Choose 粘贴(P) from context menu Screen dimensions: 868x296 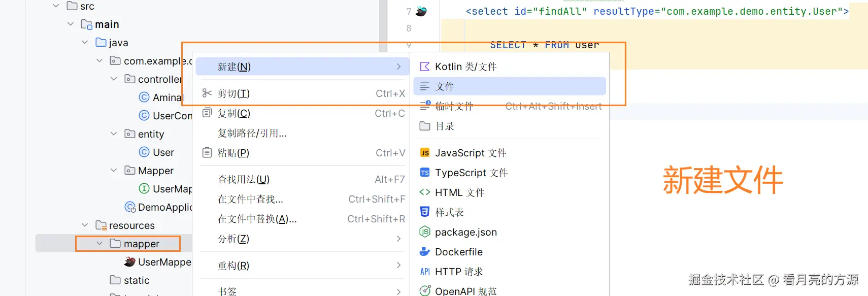coord(302,153)
